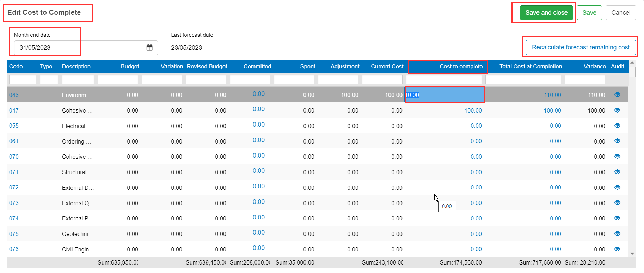This screenshot has height=273, width=644.
Task: Click the Variance filter box
Action: pyautogui.click(x=585, y=79)
